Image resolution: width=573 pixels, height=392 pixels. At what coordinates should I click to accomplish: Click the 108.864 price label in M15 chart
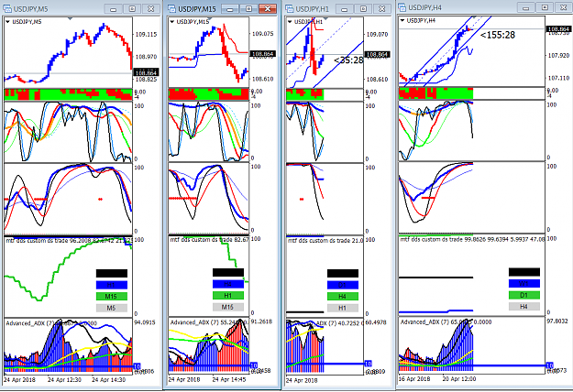(x=262, y=54)
